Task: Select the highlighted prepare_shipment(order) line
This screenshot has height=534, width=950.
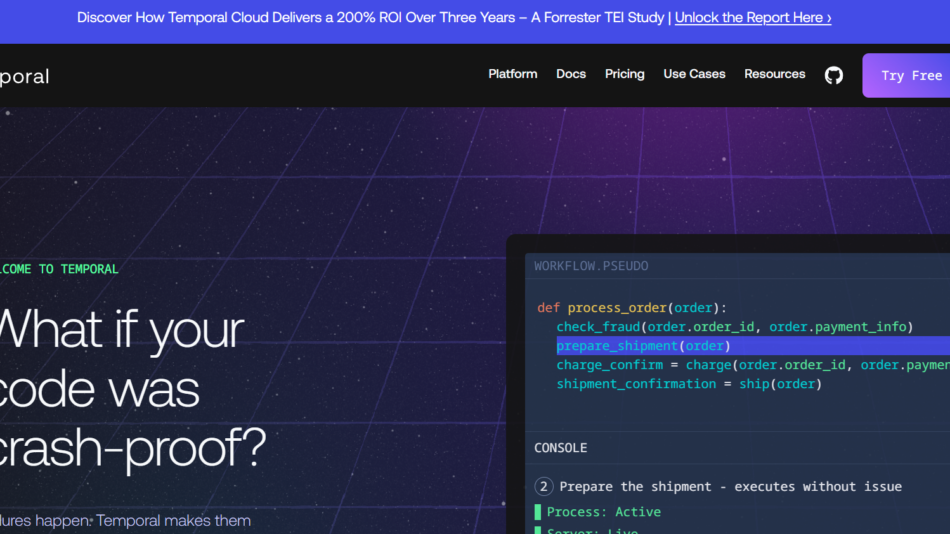Action: pos(643,346)
